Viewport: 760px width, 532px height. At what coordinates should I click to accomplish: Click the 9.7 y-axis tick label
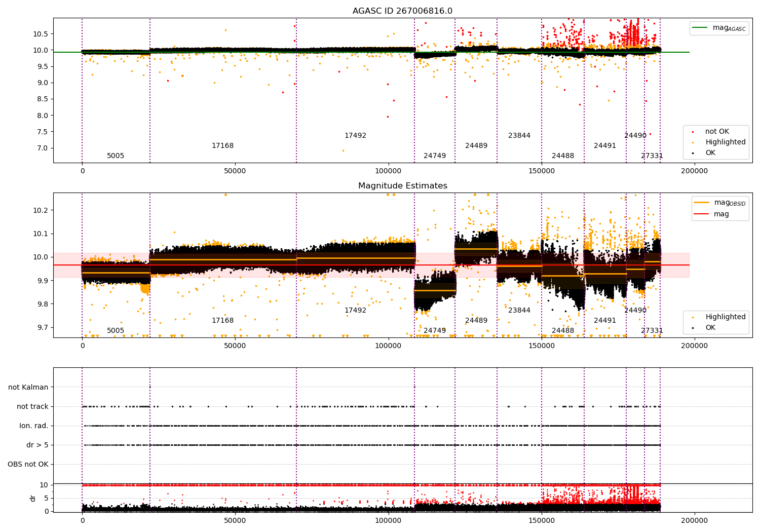point(43,327)
